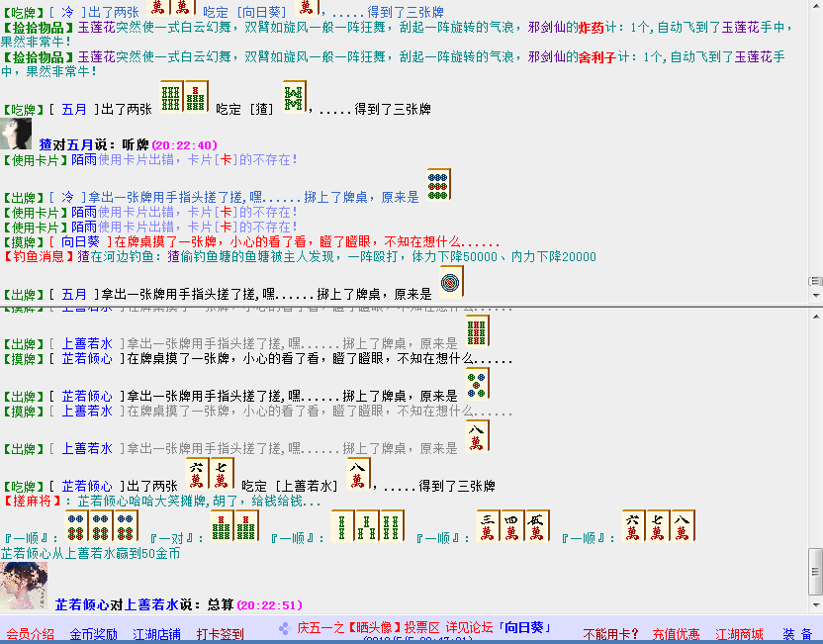Click the 六萬 tile in the last 一顺
823x644 pixels.
(x=633, y=526)
